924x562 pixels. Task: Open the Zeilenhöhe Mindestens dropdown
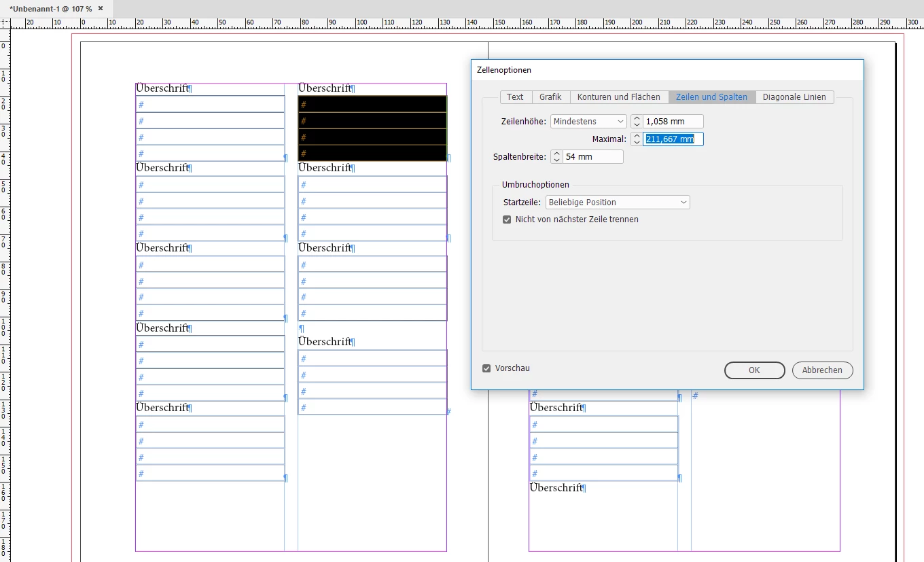[588, 122]
